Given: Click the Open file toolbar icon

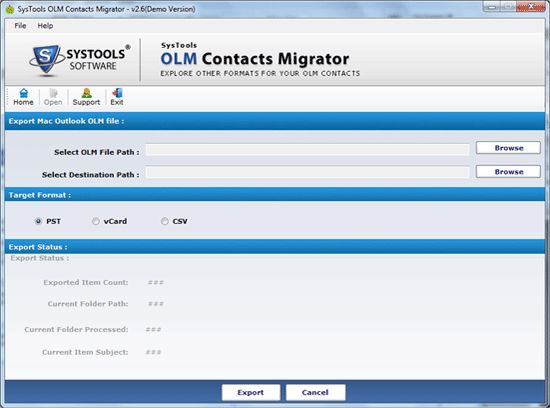Looking at the screenshot, I should click(53, 97).
